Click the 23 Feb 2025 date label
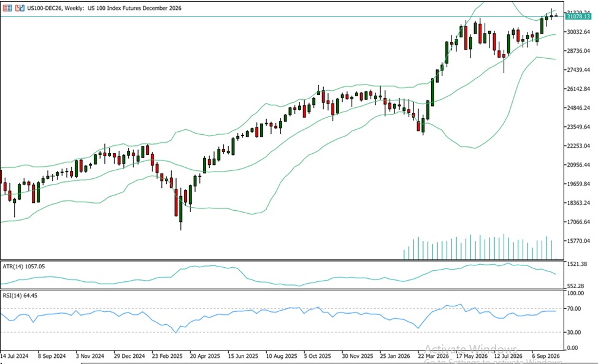Image resolution: width=598 pixels, height=364 pixels. click(x=167, y=356)
